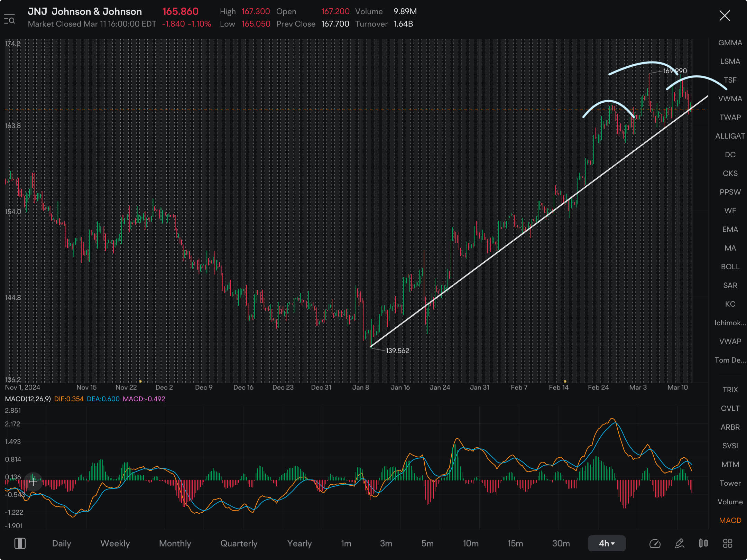Viewport: 747px width, 560px height.
Task: Show the SVSI sub-indicator
Action: tap(730, 446)
